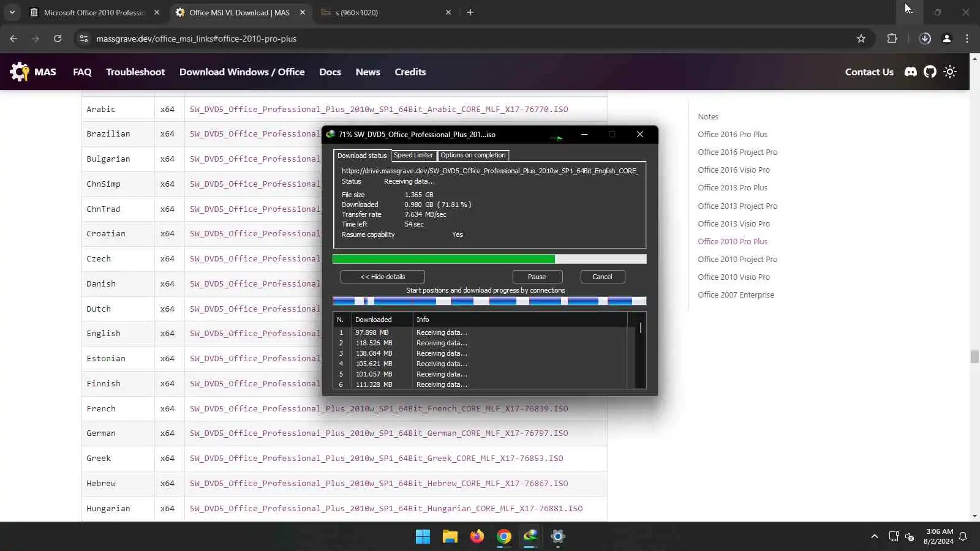Click the Downloaded column header
980x551 pixels.
382,320
